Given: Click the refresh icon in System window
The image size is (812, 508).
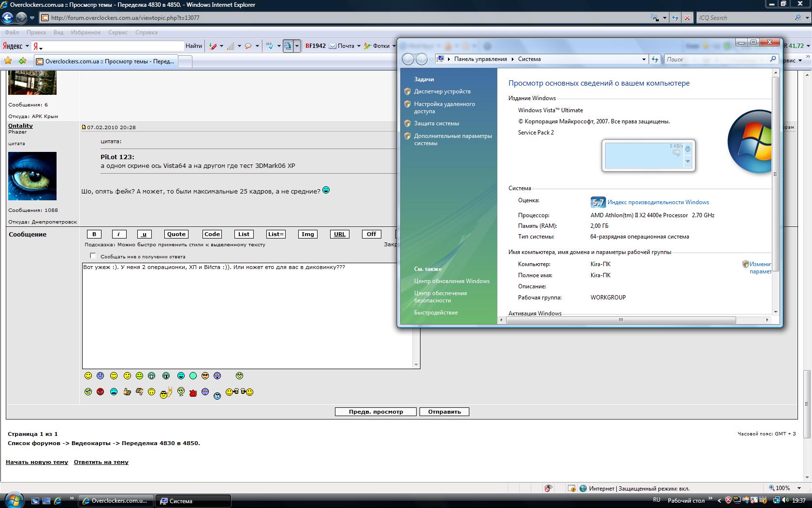Looking at the screenshot, I should click(654, 59).
